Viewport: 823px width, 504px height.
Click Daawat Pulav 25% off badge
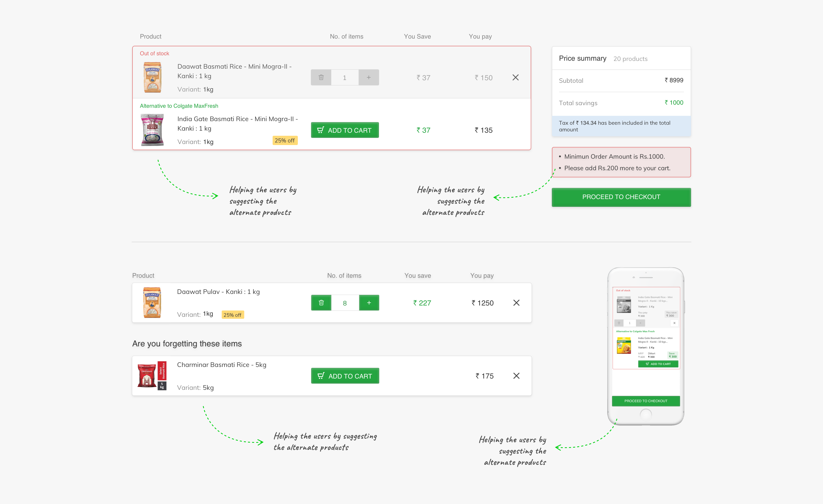point(233,315)
